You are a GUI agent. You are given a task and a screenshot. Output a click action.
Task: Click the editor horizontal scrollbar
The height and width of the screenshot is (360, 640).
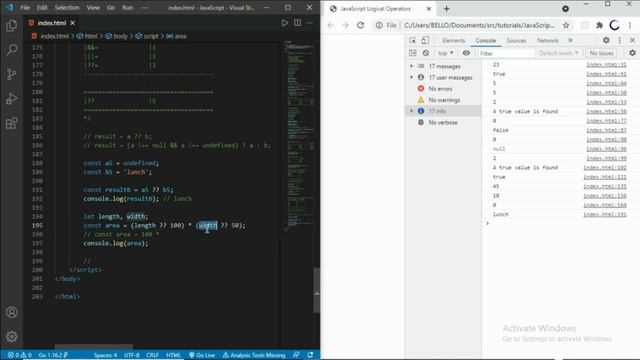[93, 347]
